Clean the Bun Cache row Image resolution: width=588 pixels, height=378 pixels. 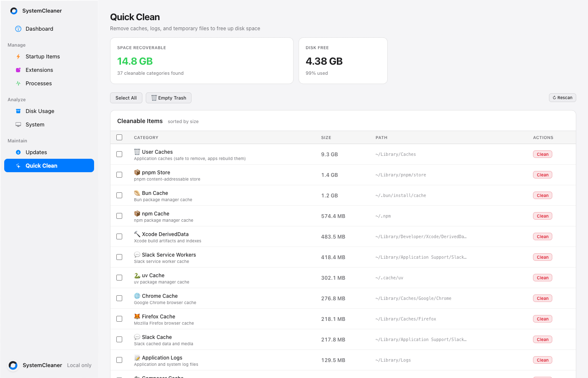[x=543, y=195]
